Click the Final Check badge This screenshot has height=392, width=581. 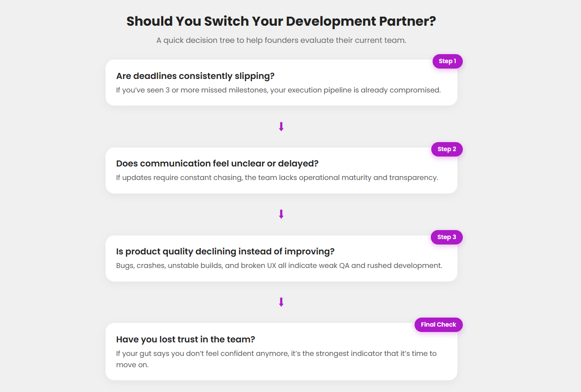click(438, 325)
